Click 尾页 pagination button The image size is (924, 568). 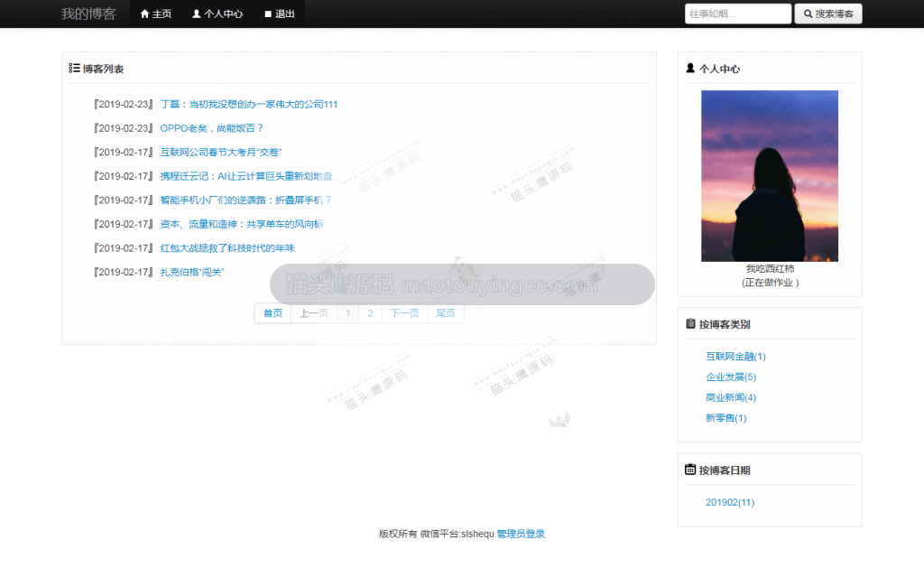click(446, 313)
